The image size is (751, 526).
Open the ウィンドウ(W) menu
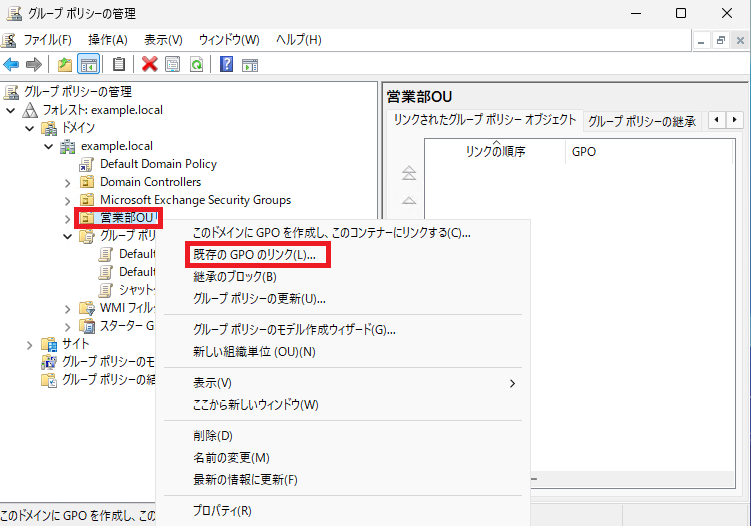(229, 40)
